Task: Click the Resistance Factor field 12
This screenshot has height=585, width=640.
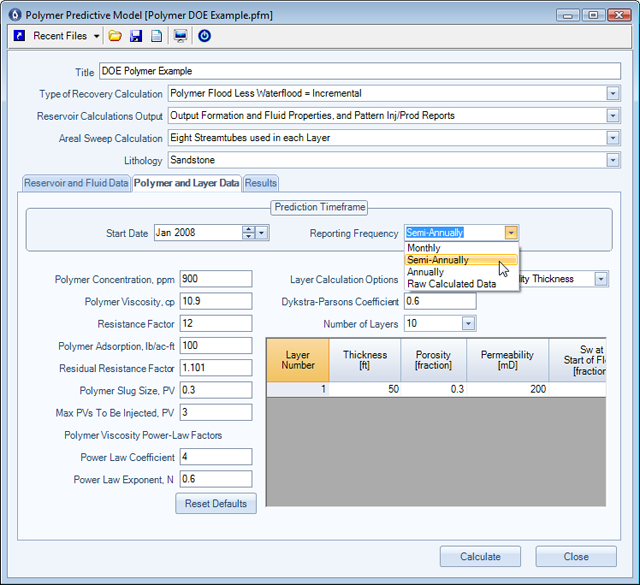Action: (x=216, y=323)
